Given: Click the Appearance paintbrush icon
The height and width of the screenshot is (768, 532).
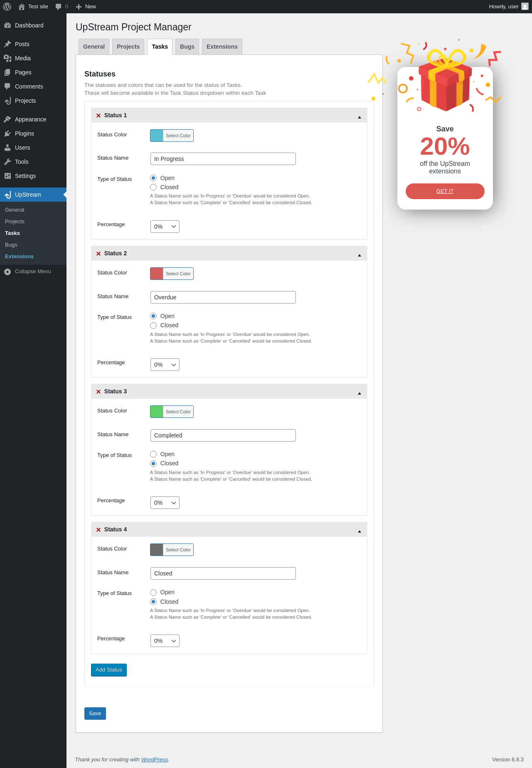Looking at the screenshot, I should (x=7, y=119).
